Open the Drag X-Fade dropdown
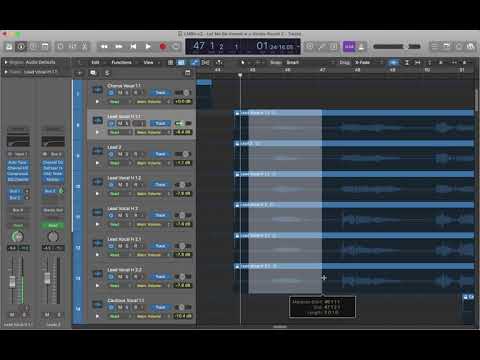 pos(362,62)
